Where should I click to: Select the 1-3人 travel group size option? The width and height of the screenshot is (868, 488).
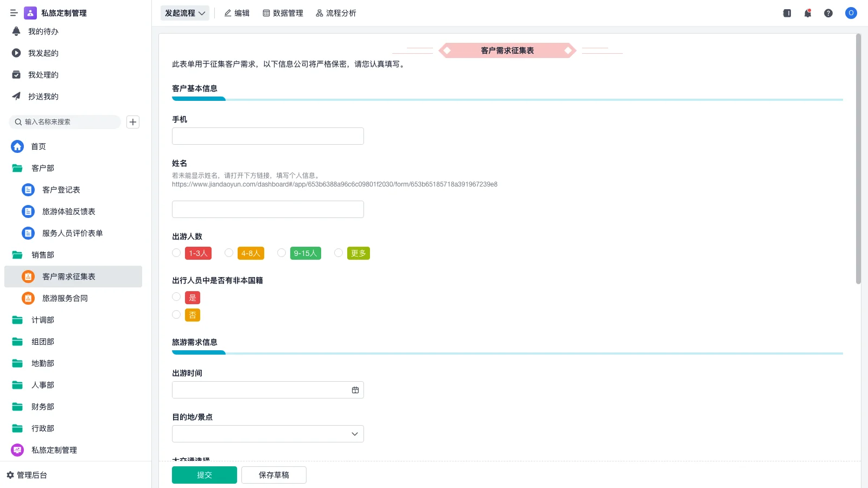[176, 253]
